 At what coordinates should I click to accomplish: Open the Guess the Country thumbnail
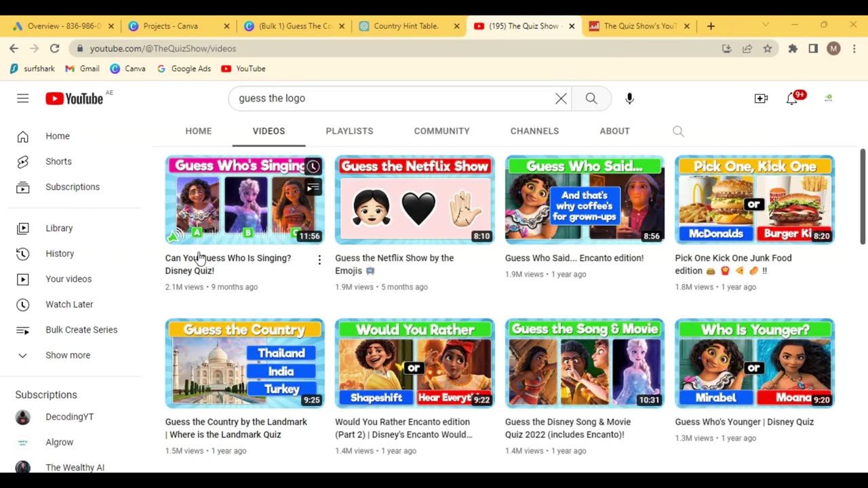[x=245, y=363]
